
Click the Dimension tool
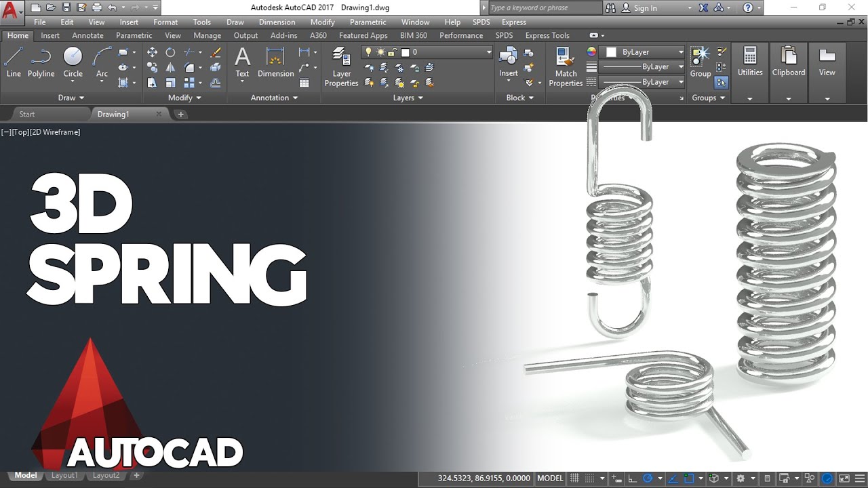pos(275,62)
